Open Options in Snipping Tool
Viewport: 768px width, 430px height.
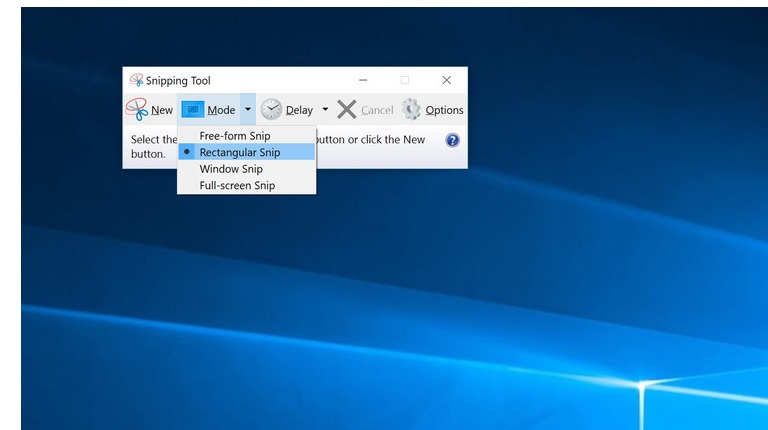click(444, 110)
